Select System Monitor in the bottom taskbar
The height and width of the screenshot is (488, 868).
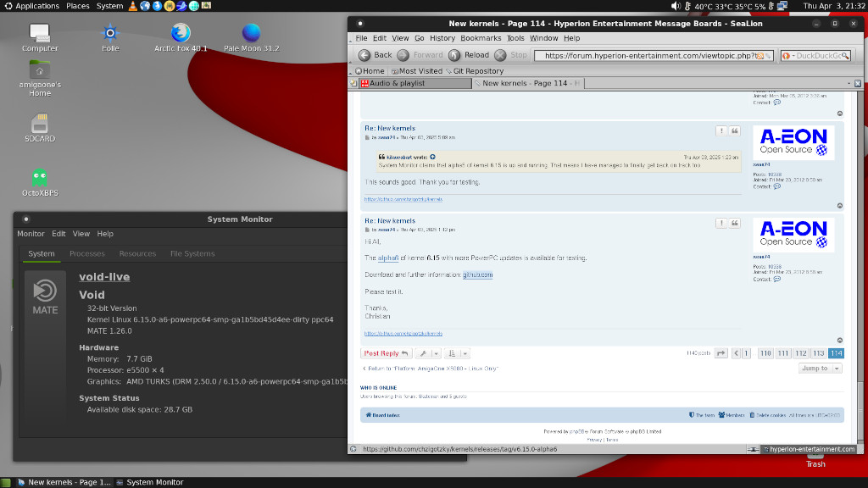pos(149,482)
